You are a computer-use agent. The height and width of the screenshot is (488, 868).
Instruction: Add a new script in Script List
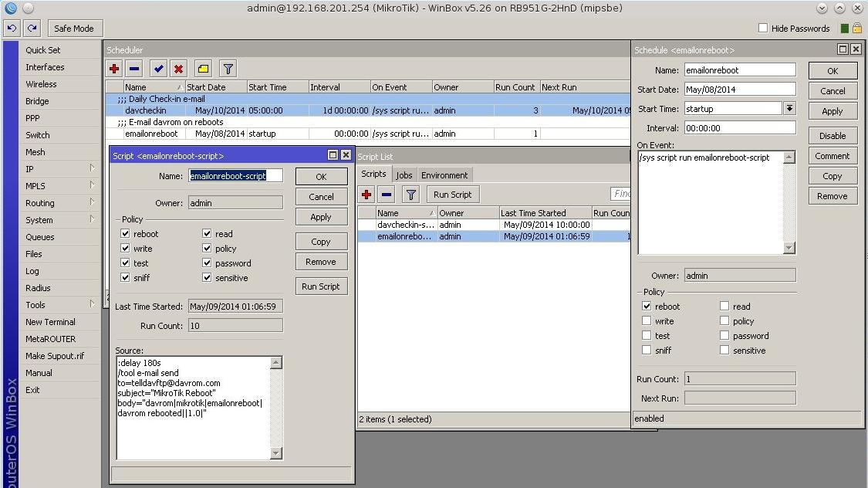366,194
